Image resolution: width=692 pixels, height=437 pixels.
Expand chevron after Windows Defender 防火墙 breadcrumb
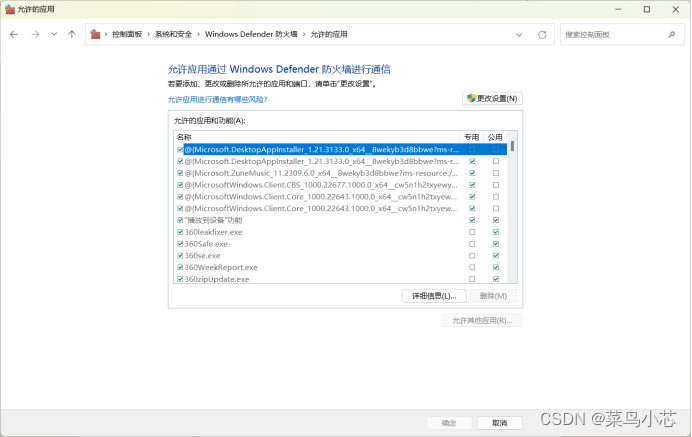click(304, 34)
